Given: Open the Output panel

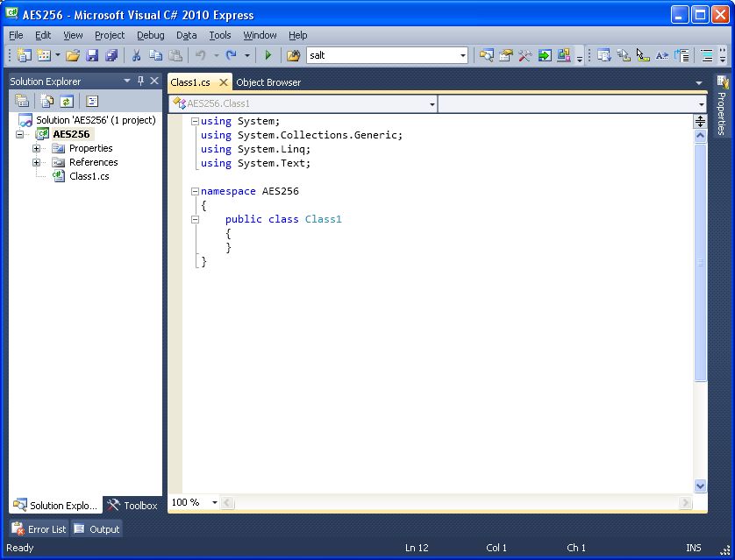Looking at the screenshot, I should point(96,528).
